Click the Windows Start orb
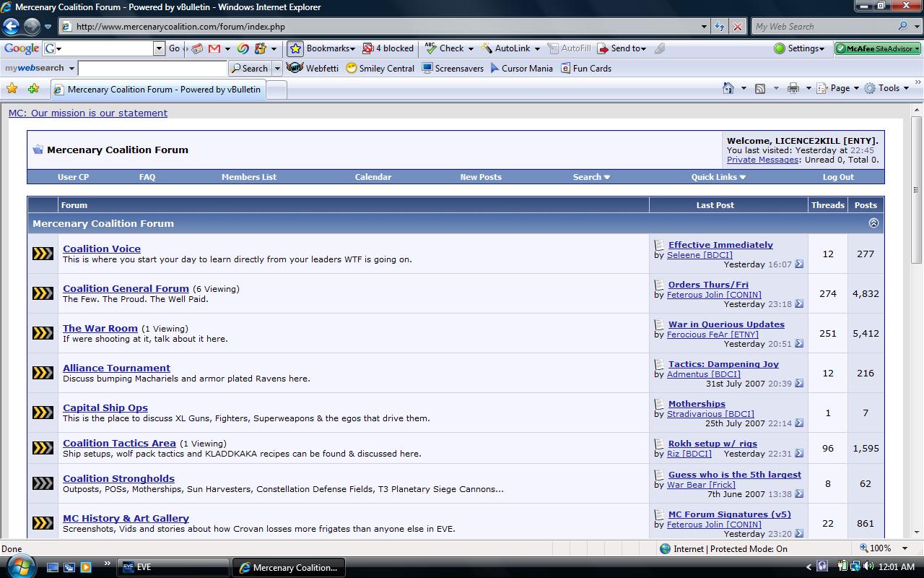 pos(20,567)
